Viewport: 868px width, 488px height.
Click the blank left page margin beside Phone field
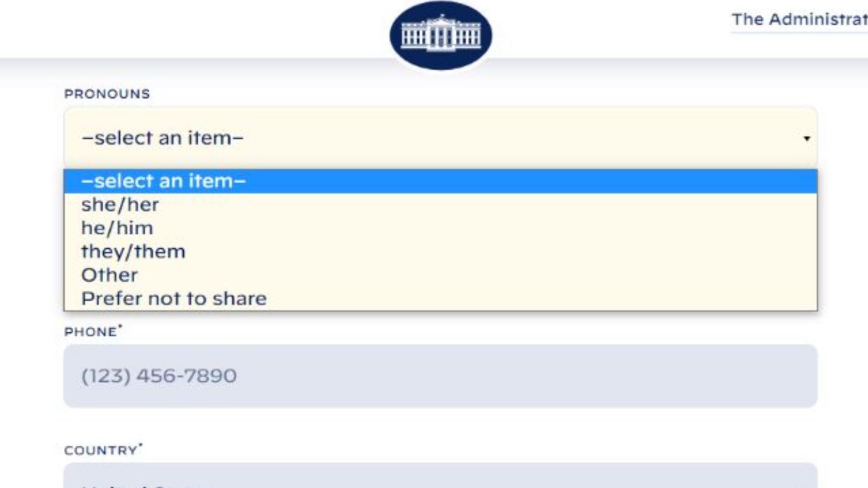tap(30, 376)
